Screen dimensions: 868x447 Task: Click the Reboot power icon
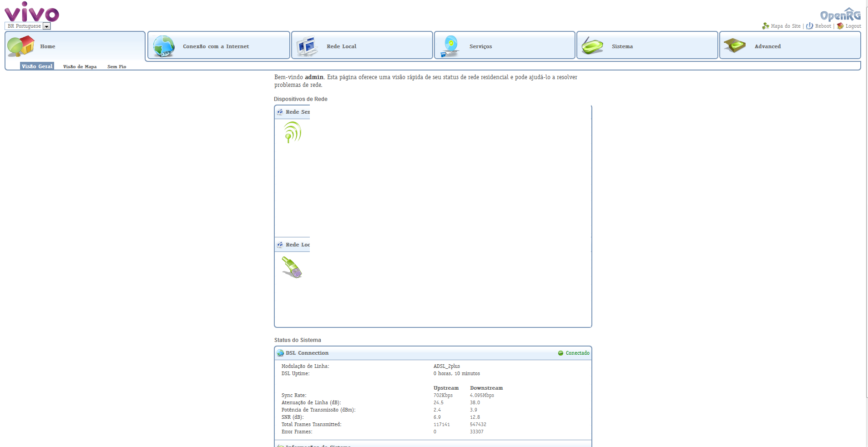pos(810,26)
